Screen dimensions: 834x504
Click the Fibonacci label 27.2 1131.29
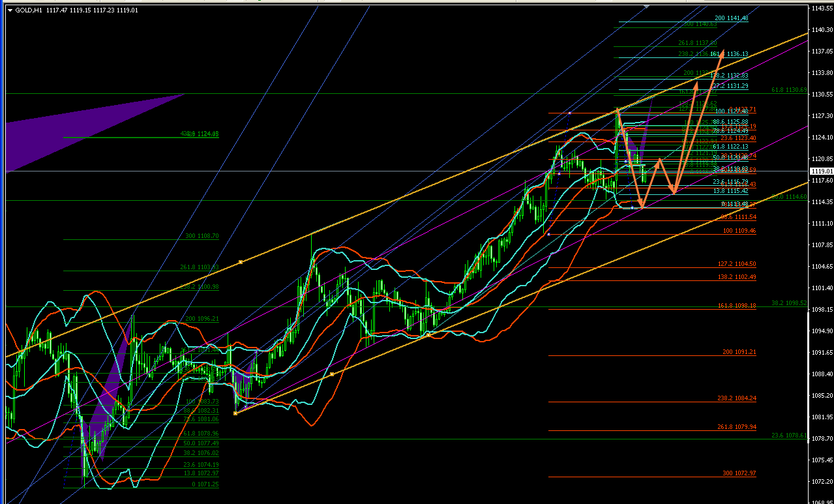(x=730, y=86)
